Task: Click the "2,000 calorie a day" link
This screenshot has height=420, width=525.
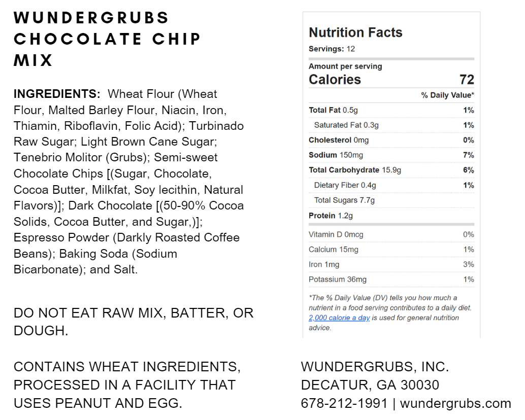Action: tap(339, 318)
